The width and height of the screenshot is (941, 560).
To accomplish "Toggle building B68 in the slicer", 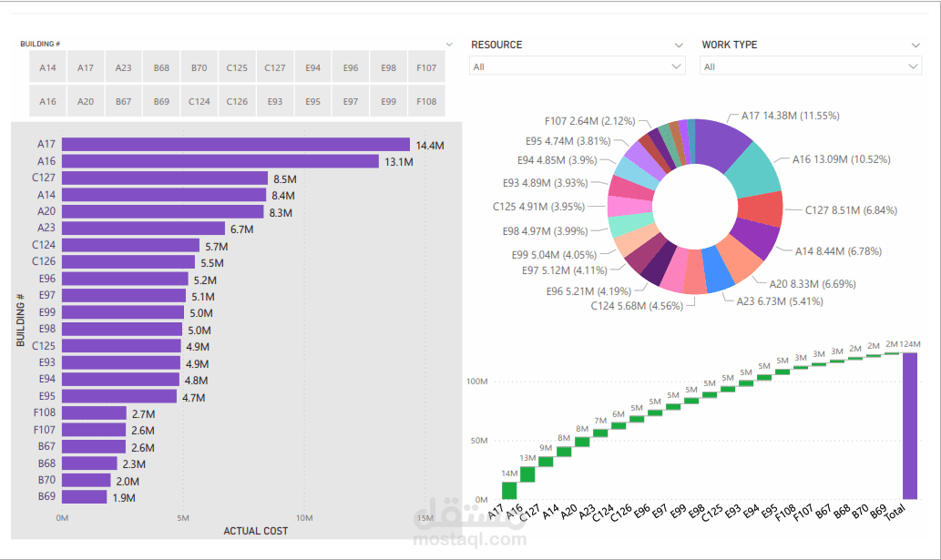I will point(161,66).
